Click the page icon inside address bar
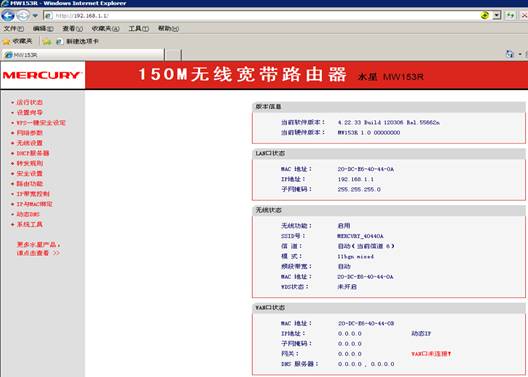The image size is (528, 377). pos(48,15)
